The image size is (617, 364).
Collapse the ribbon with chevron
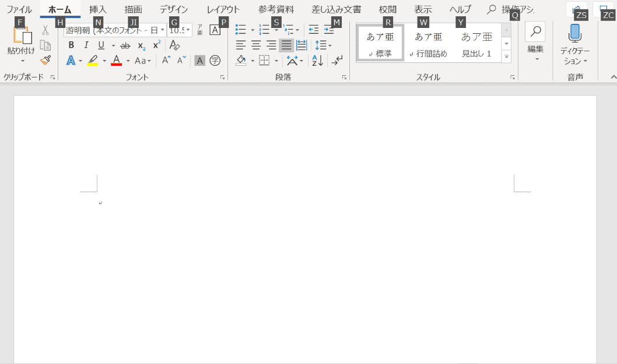pyautogui.click(x=613, y=77)
